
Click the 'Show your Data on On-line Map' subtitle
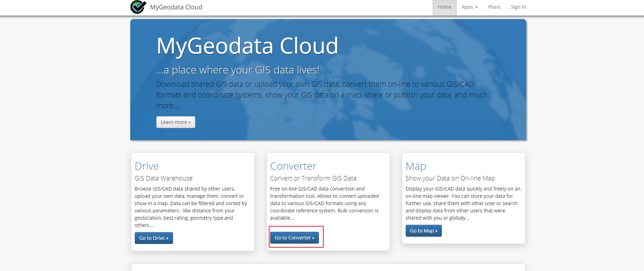pyautogui.click(x=450, y=178)
